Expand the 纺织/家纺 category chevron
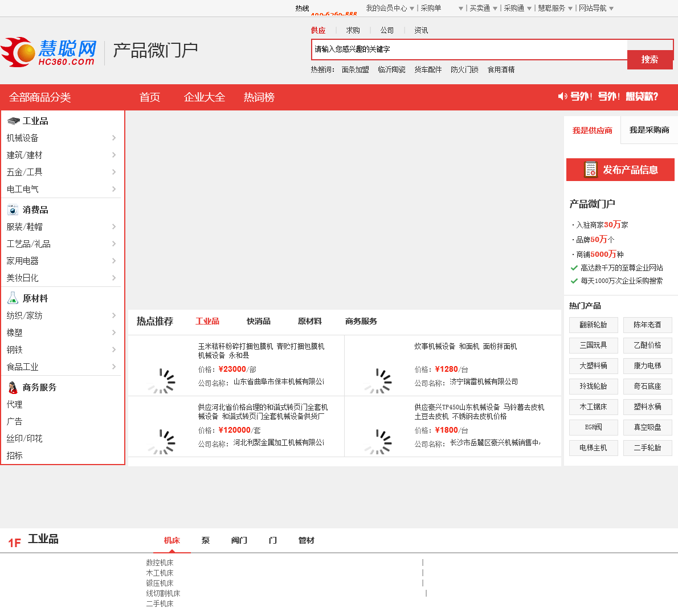The height and width of the screenshot is (616, 678). tap(114, 315)
